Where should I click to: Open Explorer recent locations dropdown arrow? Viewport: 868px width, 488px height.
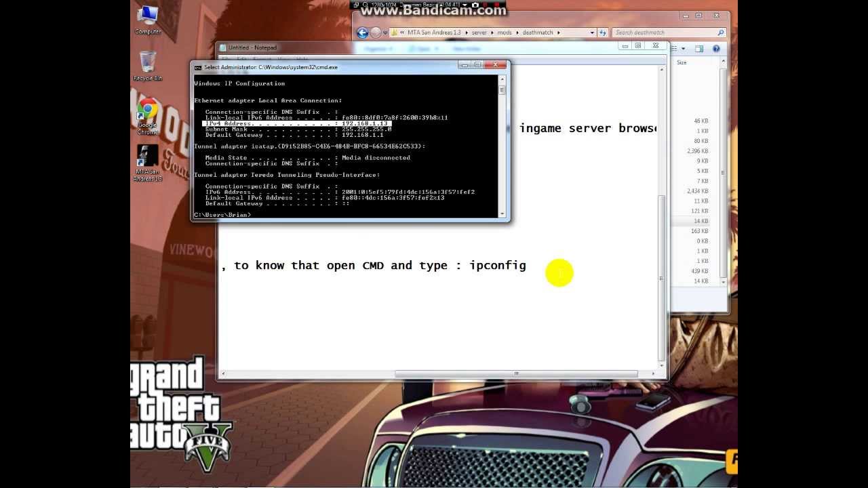pos(385,33)
